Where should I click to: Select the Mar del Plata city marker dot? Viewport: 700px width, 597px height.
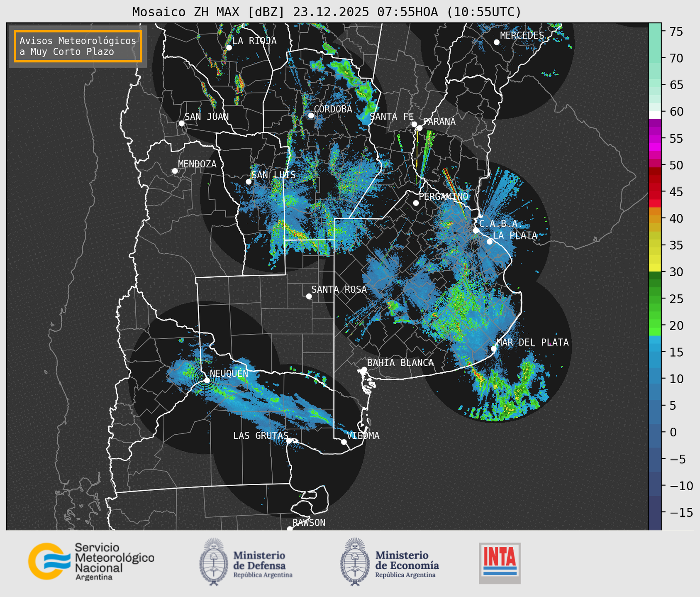(x=494, y=348)
